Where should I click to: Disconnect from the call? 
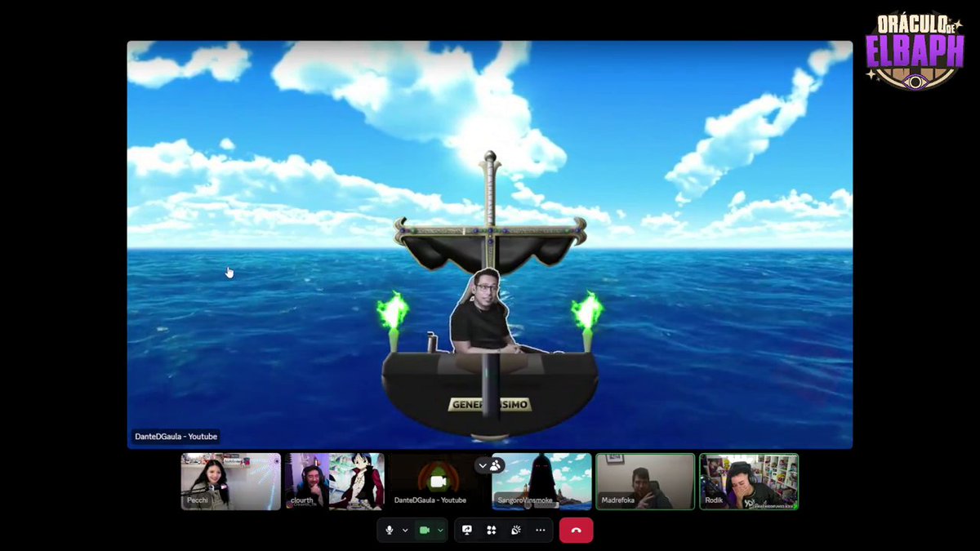[576, 530]
